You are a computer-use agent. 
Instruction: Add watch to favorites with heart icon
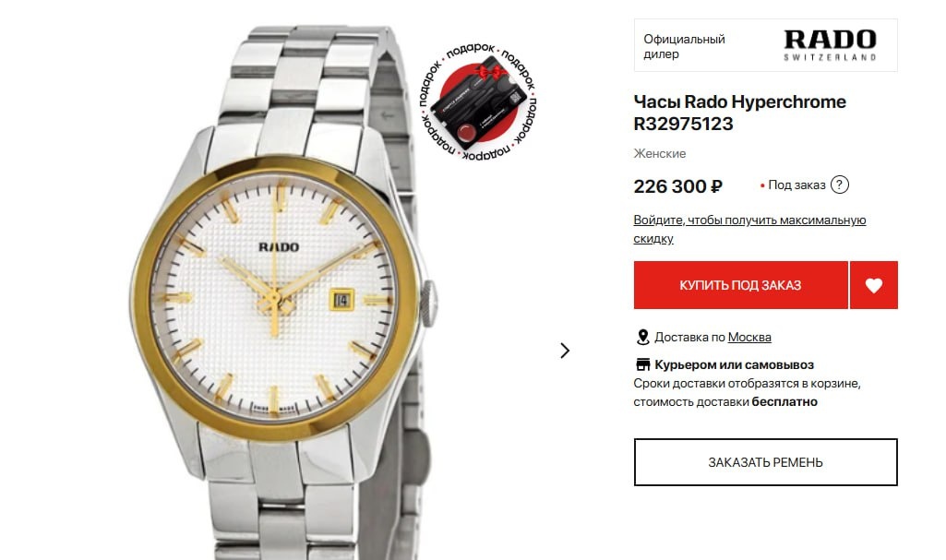tap(874, 285)
